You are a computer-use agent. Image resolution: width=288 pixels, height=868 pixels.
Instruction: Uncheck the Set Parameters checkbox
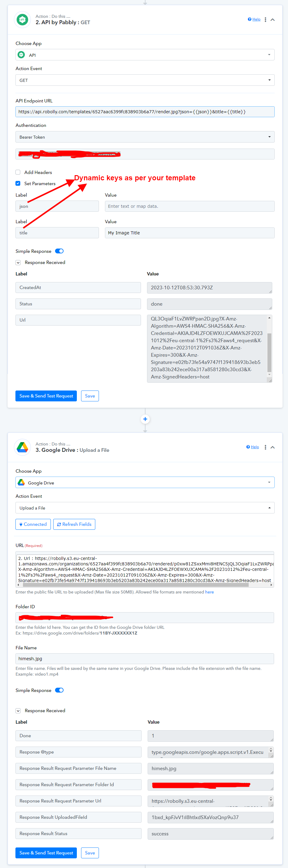pyautogui.click(x=18, y=183)
